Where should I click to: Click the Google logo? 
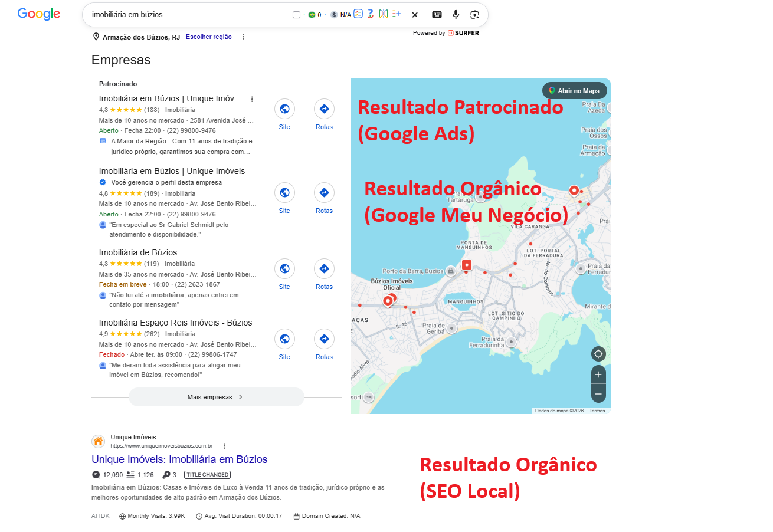(39, 14)
